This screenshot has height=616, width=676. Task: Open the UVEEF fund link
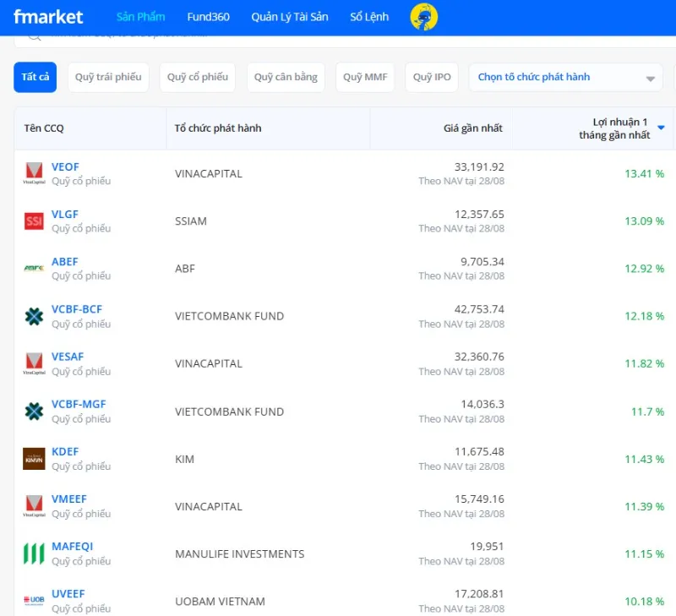(x=68, y=593)
